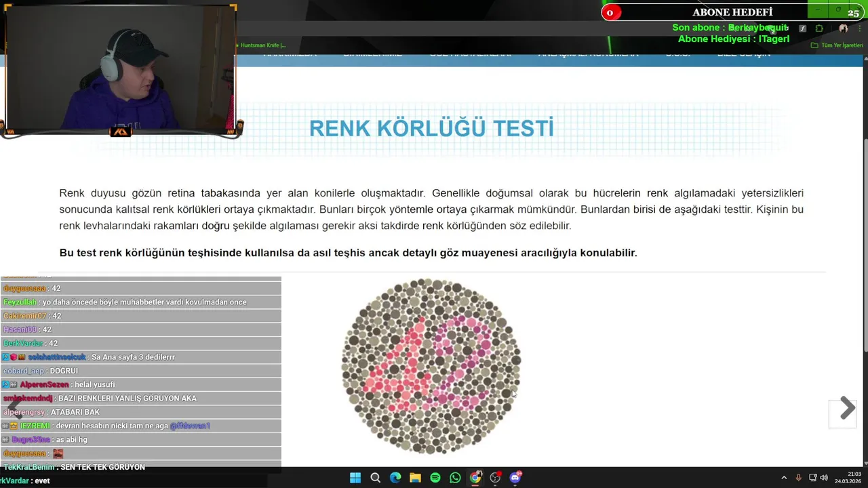Click the Chrome profile avatar
The image size is (868, 488).
(x=844, y=28)
